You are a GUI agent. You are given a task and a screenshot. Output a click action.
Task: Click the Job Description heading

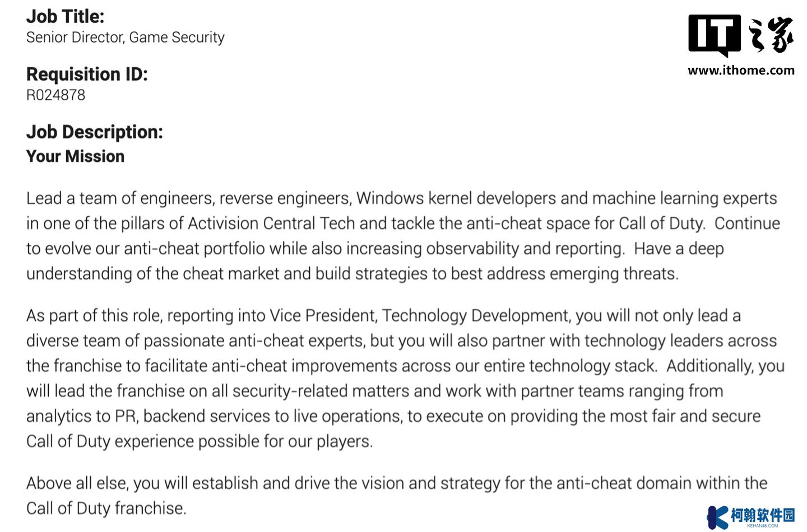95,132
